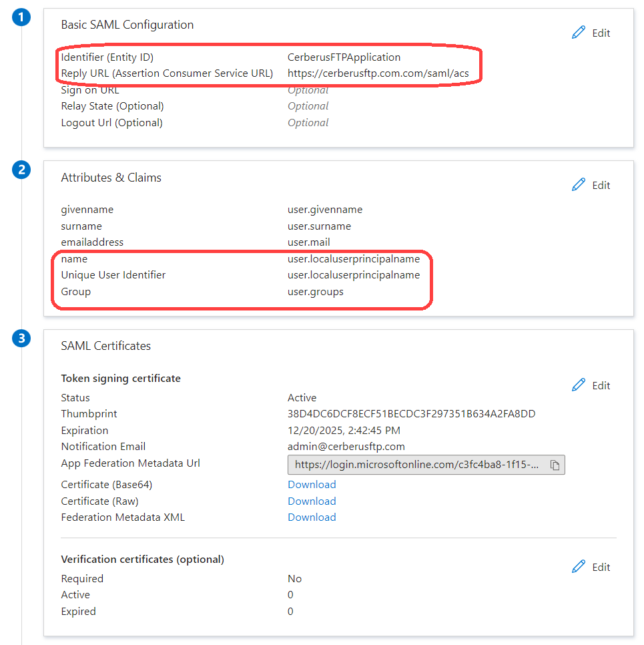Click the CerberusFTPApplication identifier value
Viewport: 644px width, 645px height.
[344, 57]
